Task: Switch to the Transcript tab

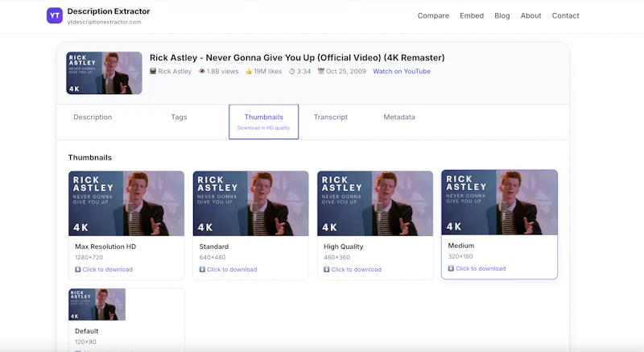Action: [x=331, y=117]
